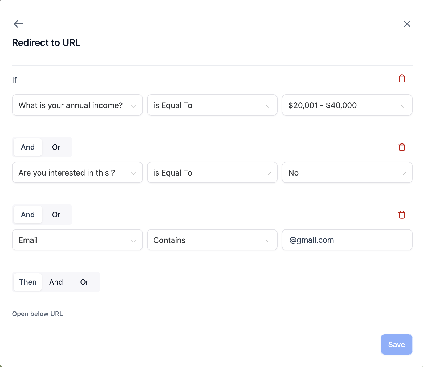423x367 pixels.
Task: Delete the Email condition
Action: [402, 215]
